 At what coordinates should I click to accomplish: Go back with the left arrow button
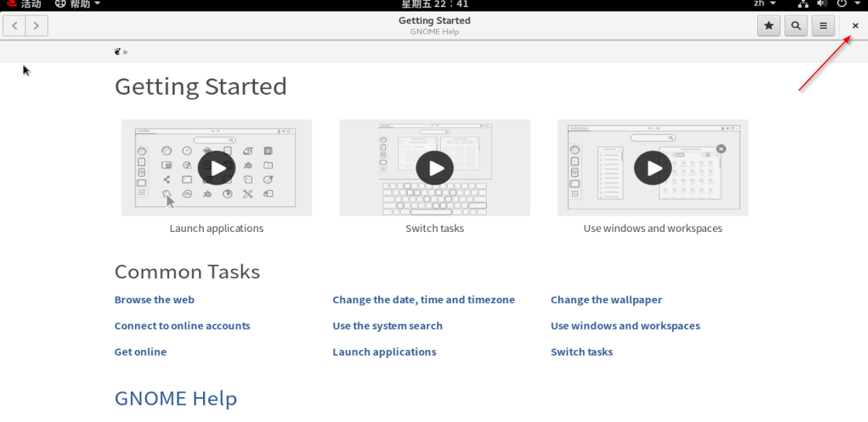(15, 26)
